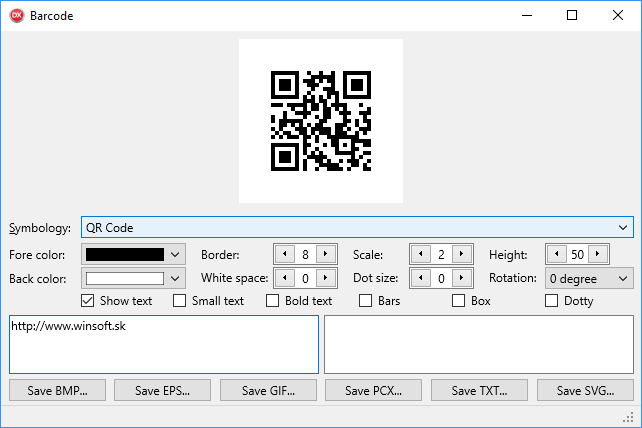
Task: Minimize the Barcode window
Action: tap(527, 16)
